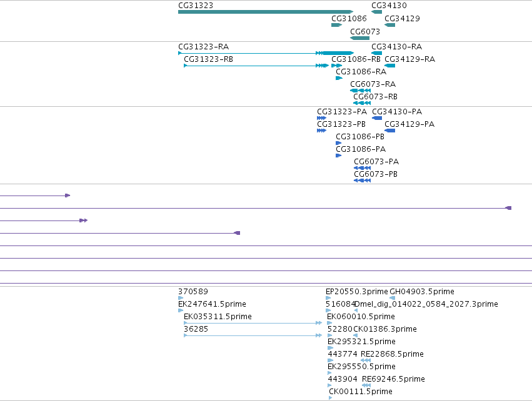Click EK247641.5prime EST label
The width and height of the screenshot is (532, 401).
click(212, 304)
